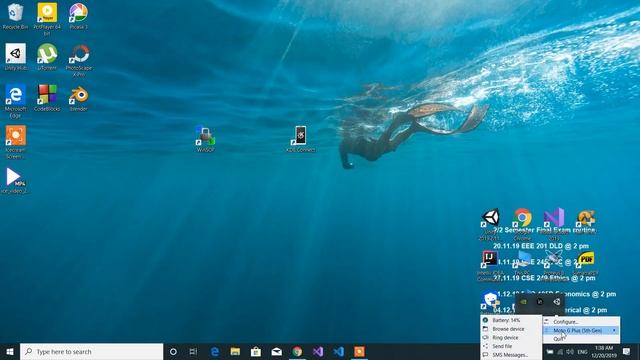This screenshot has width=640, height=360.
Task: Open the Picasa 3 shortcut
Action: [x=78, y=16]
